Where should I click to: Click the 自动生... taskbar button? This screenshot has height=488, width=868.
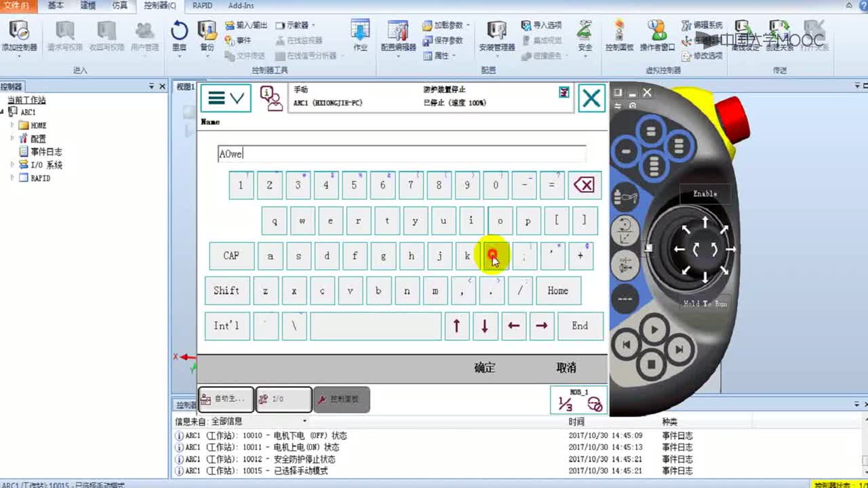226,399
